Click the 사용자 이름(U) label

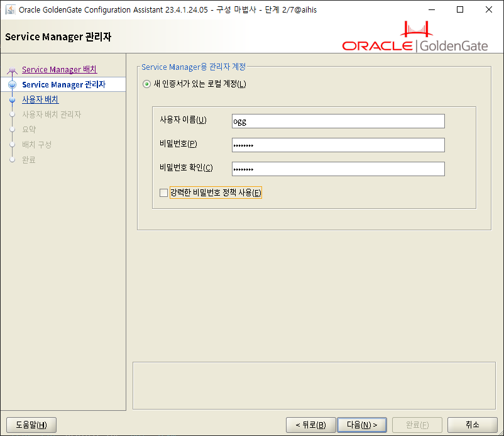(x=184, y=120)
